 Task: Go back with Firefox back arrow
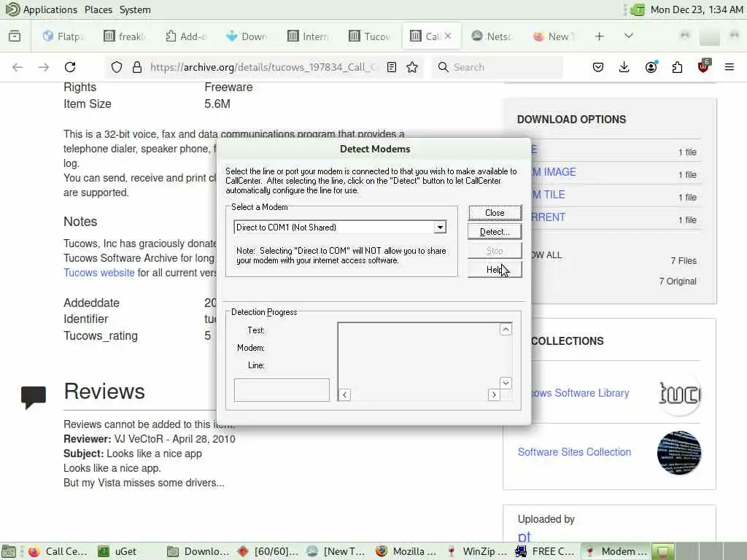point(18,67)
